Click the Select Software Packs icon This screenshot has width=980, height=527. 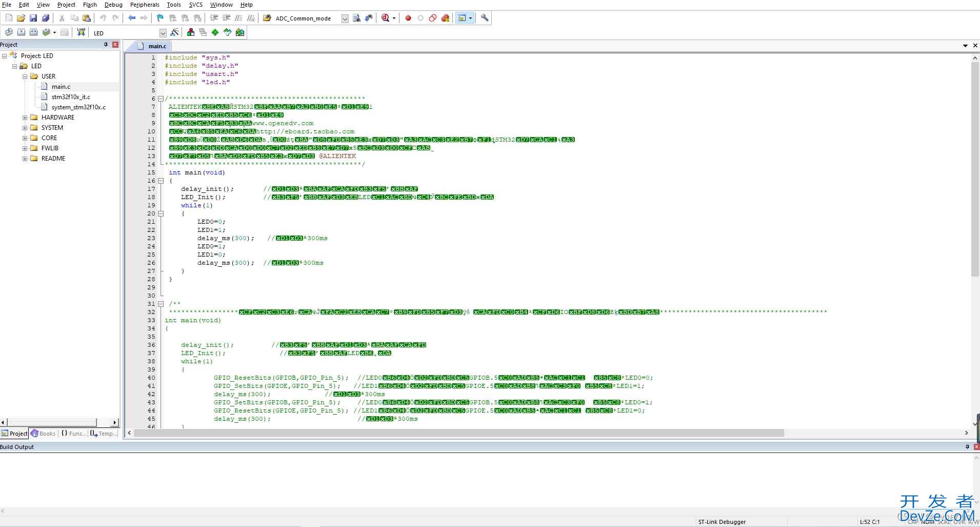(x=227, y=32)
